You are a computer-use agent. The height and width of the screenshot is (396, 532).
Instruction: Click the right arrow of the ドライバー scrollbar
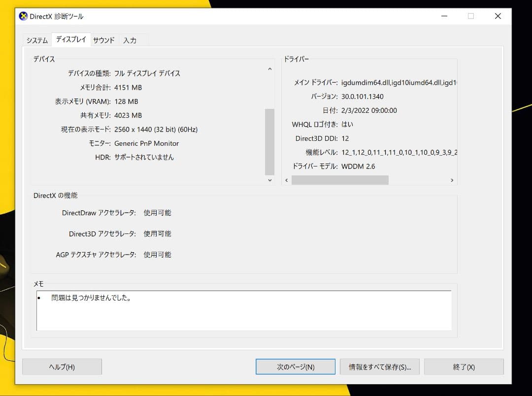coord(452,180)
